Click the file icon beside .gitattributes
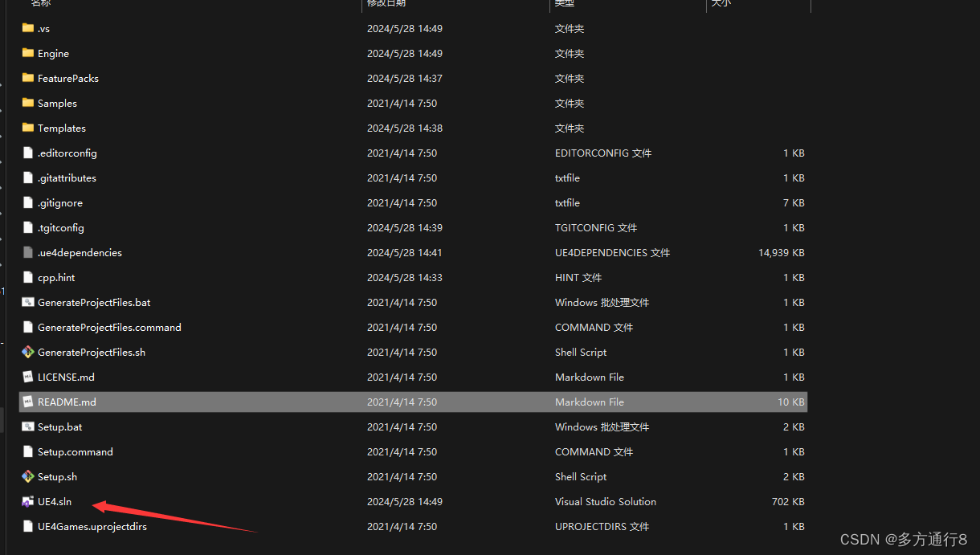980x555 pixels. coord(28,178)
